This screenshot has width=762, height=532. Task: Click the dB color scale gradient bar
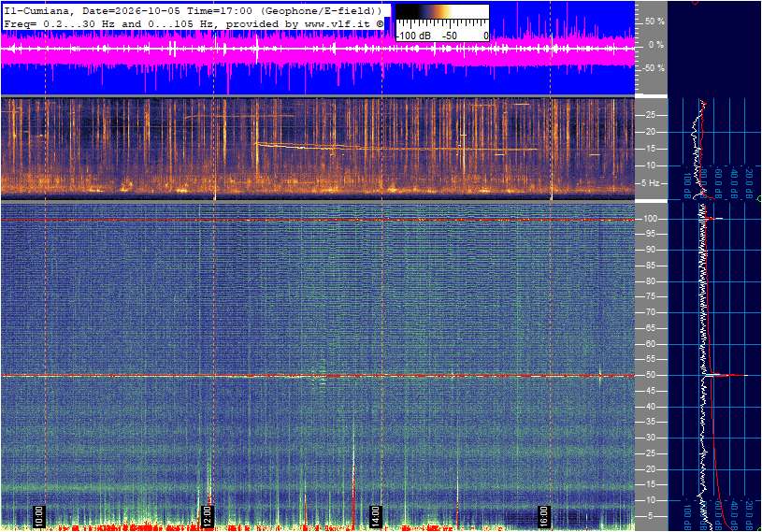pos(442,12)
